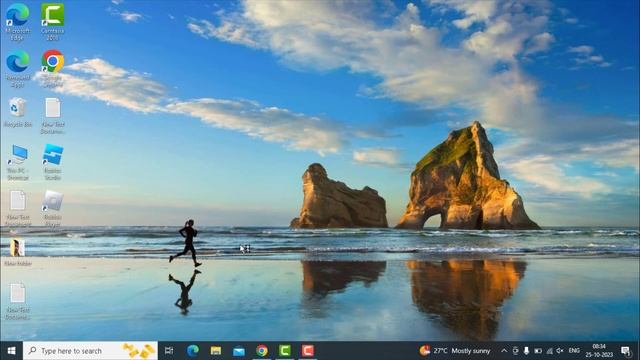Click the microphone tray icon
Image resolution: width=640 pixels, height=360 pixels.
point(527,351)
